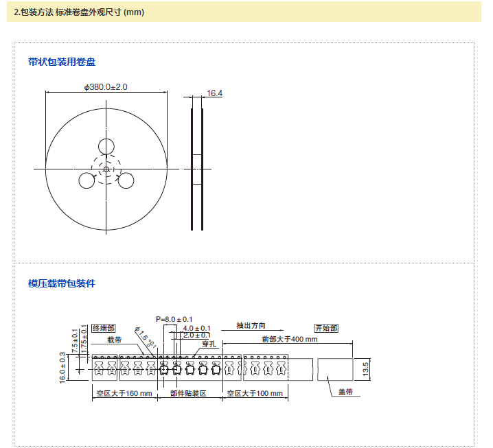The width and height of the screenshot is (493, 448).
Task: Click the '2.包装方法 标准卷盘外观尺寸 (mm)' header
Action: [x=79, y=12]
